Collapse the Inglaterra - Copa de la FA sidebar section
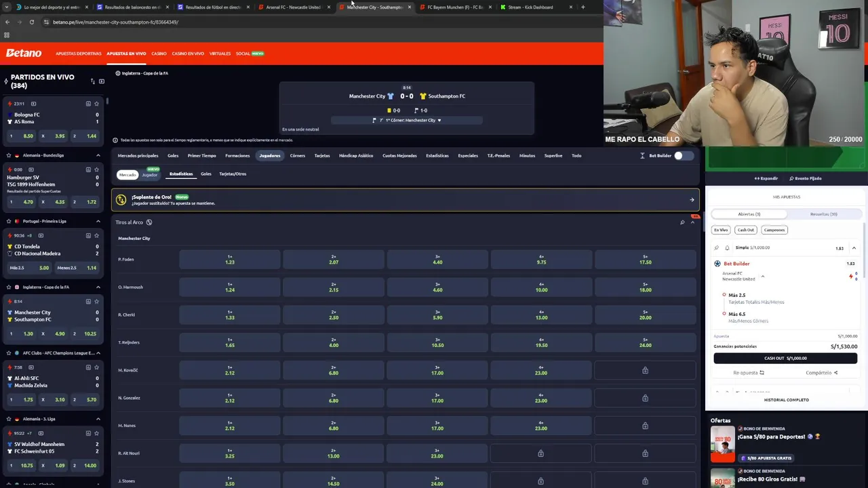 tap(98, 287)
